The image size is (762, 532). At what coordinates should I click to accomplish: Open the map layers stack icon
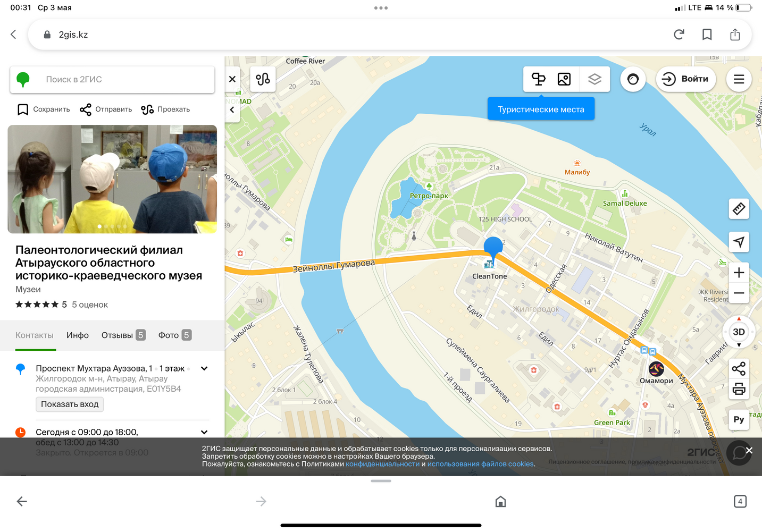tap(594, 79)
